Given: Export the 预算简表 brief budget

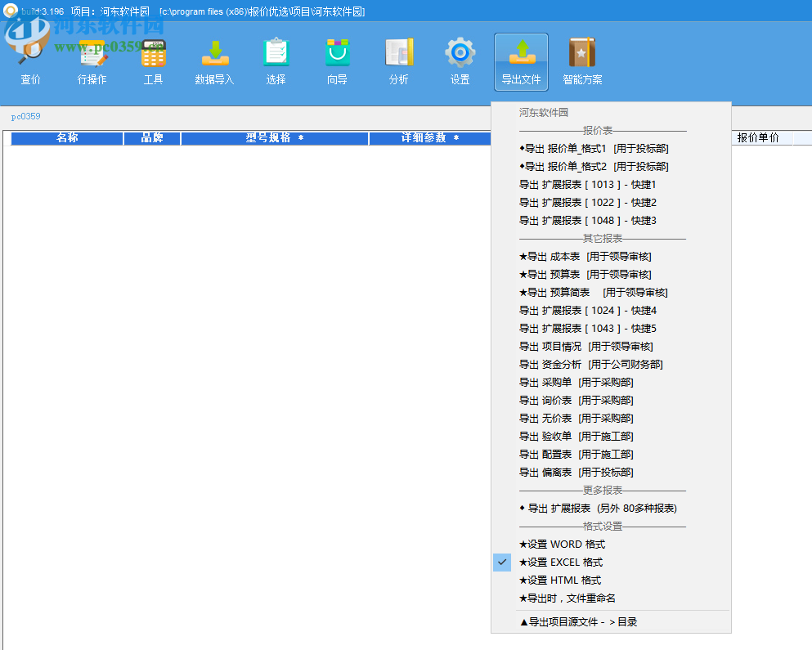Looking at the screenshot, I should pyautogui.click(x=594, y=293).
